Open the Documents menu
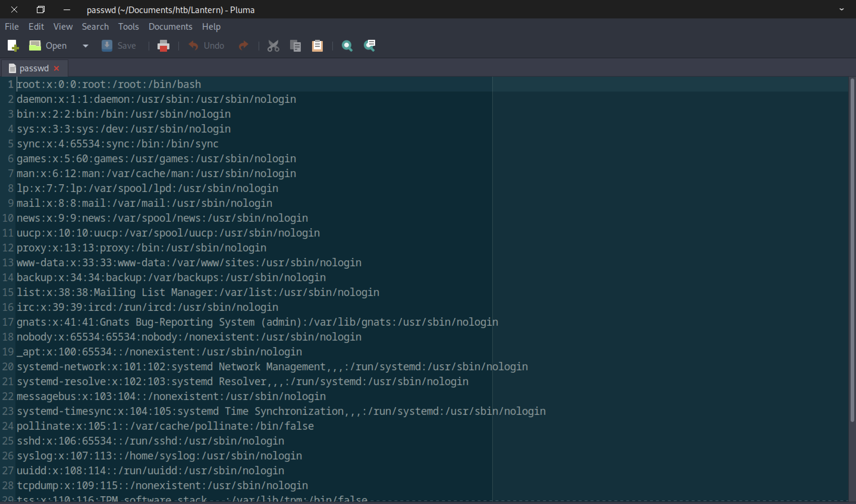Screen dimensions: 856x504 170,26
